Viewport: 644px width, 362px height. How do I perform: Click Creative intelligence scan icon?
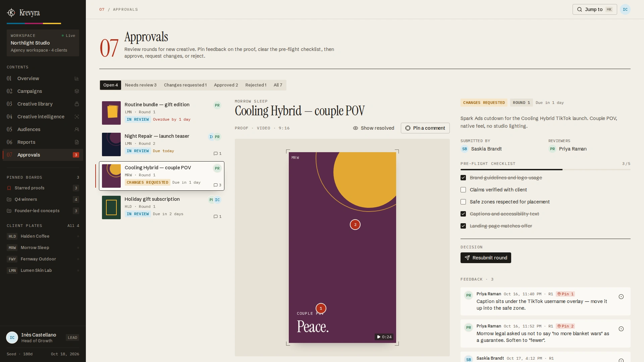click(x=76, y=117)
